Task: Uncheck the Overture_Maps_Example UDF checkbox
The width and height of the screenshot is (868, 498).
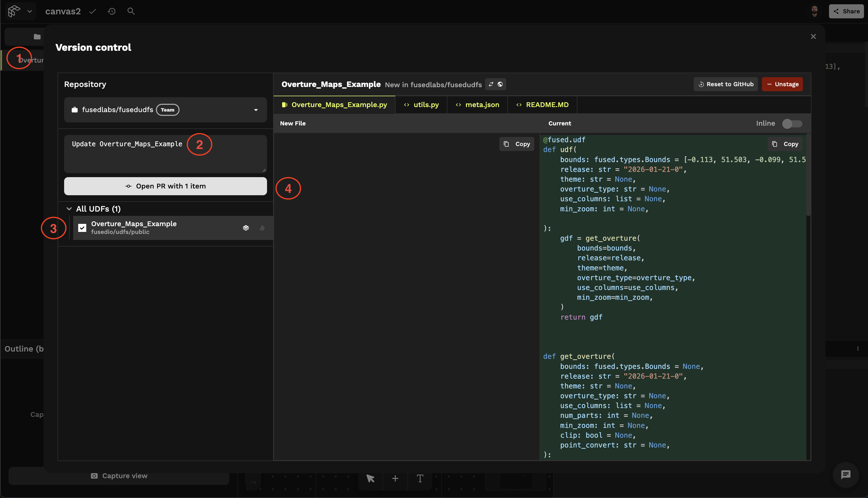Action: coord(82,228)
